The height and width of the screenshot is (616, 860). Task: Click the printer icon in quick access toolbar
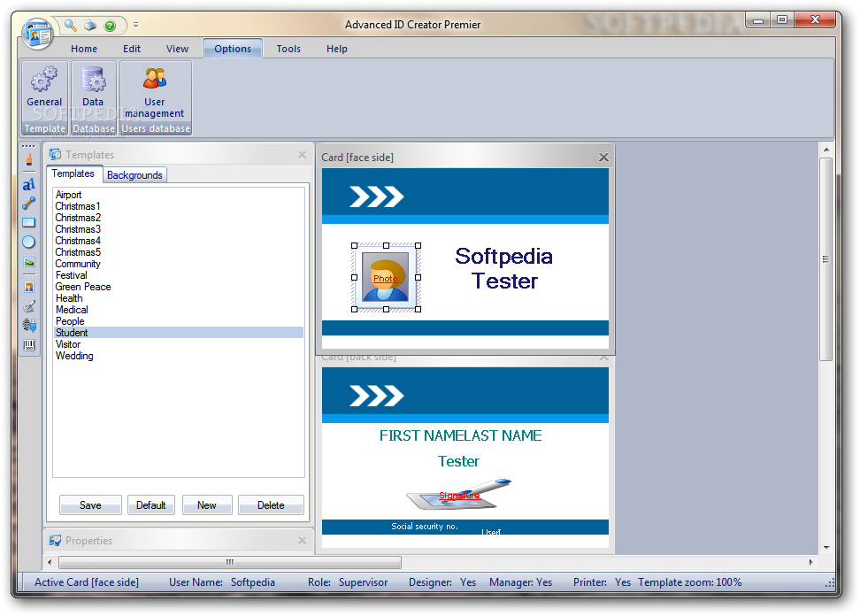(x=90, y=26)
